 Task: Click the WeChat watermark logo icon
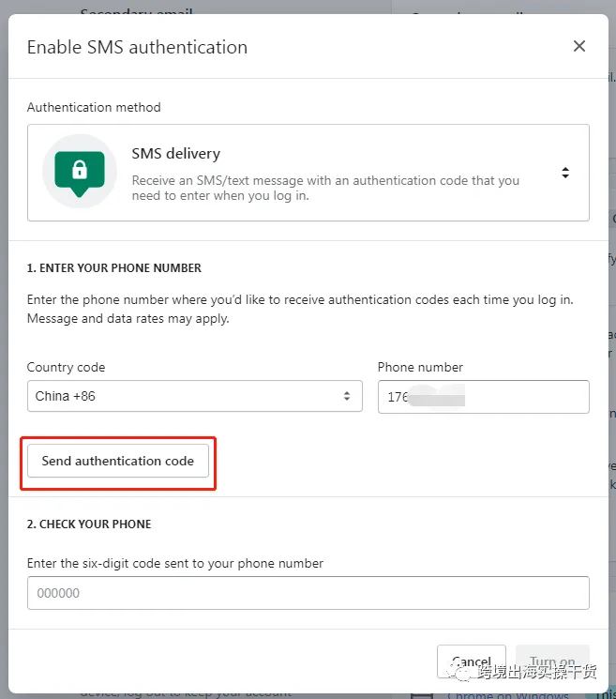(458, 672)
